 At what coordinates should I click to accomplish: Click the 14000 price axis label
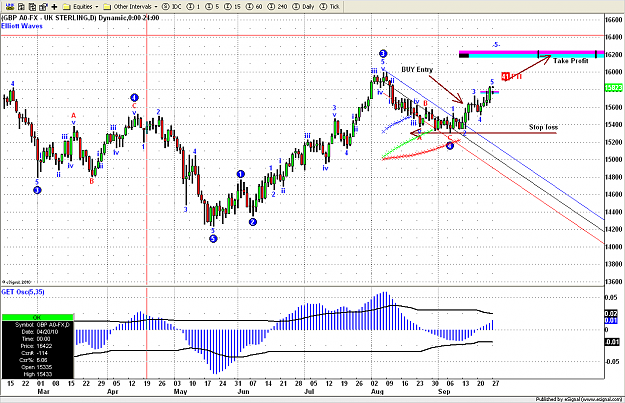(614, 247)
